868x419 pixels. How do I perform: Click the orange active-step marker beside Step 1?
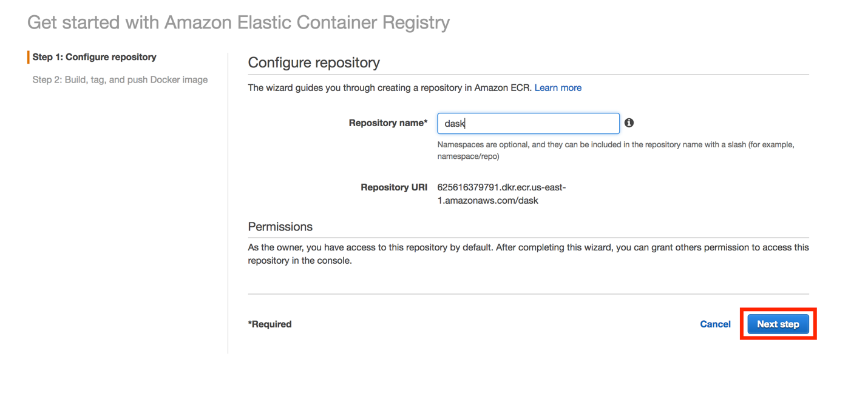(x=28, y=57)
